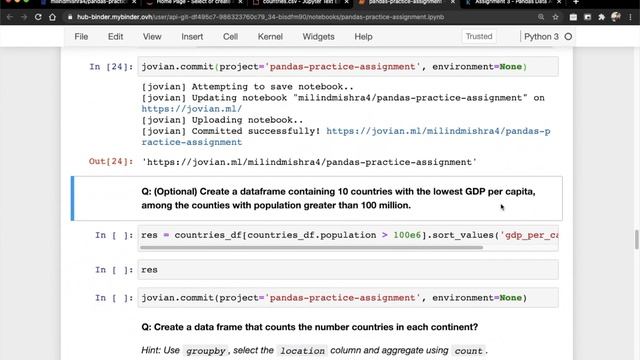Click the extension icon left of the puzzle icon
The height and width of the screenshot is (360, 640).
[x=587, y=17]
